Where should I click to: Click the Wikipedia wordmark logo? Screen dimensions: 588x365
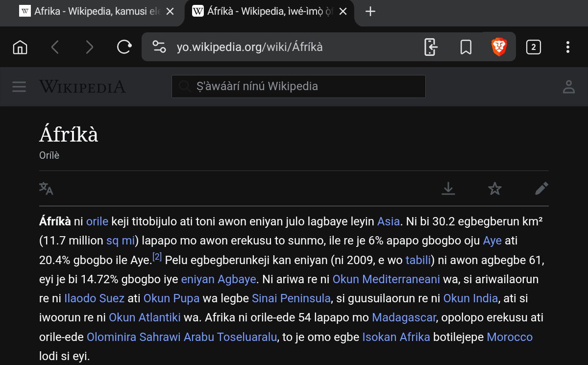tap(82, 87)
